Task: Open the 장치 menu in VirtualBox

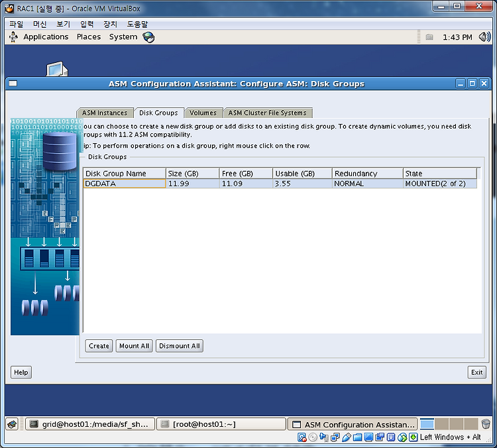Action: 110,24
